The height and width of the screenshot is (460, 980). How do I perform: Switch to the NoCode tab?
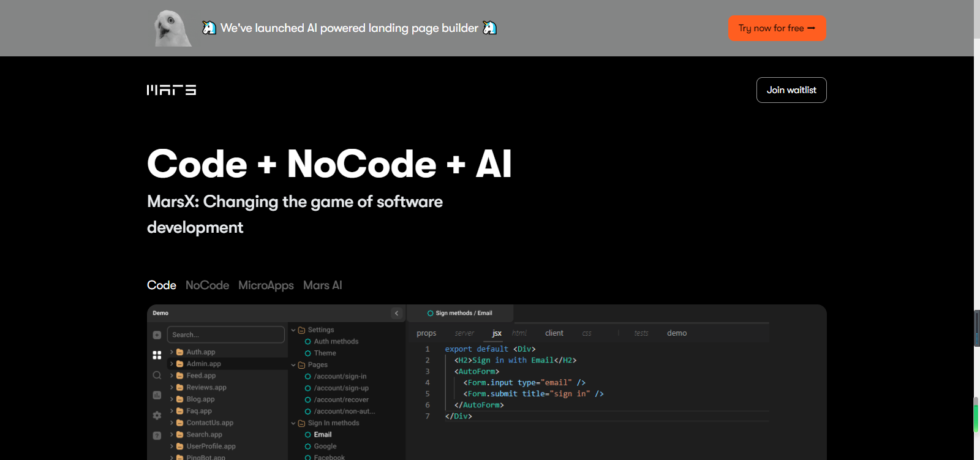click(x=207, y=285)
